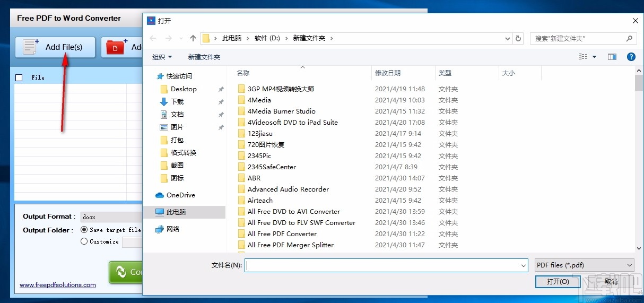644x303 pixels.
Task: Select 截图 folder in navigation pane
Action: pos(177,166)
